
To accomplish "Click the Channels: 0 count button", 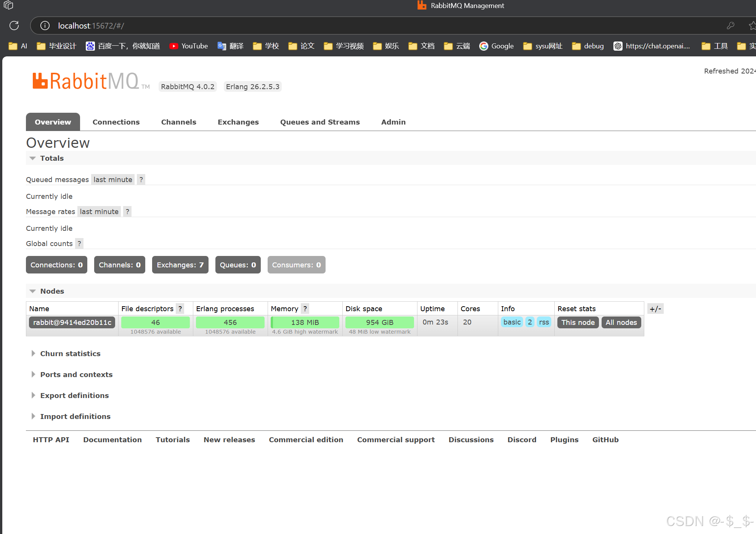I will [120, 265].
